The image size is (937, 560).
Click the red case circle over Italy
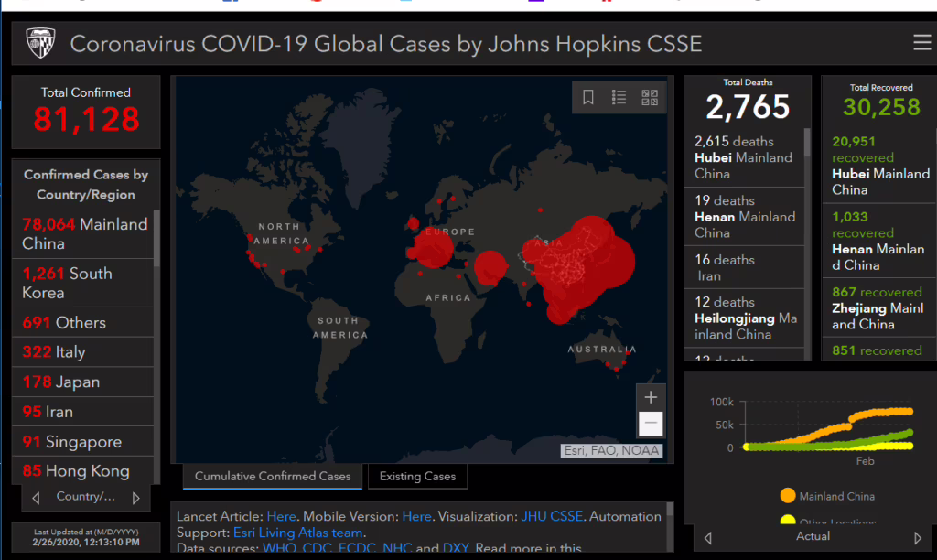tap(433, 248)
